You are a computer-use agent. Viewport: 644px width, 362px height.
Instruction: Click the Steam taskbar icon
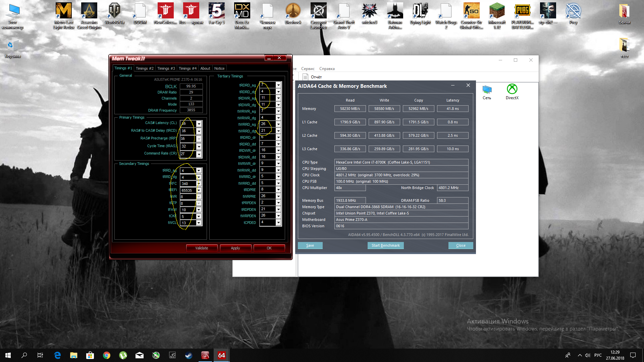[x=189, y=355]
